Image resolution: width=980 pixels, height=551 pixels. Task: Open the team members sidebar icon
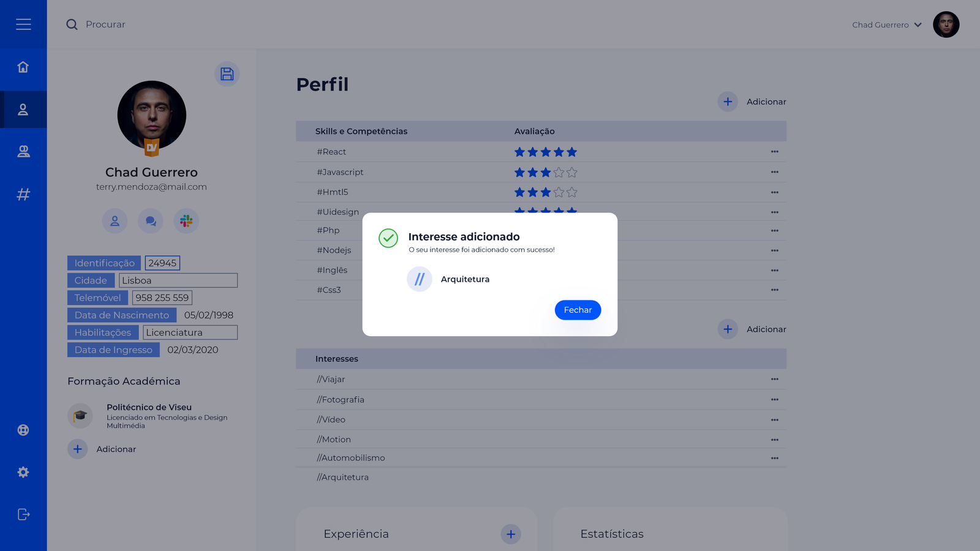23,151
